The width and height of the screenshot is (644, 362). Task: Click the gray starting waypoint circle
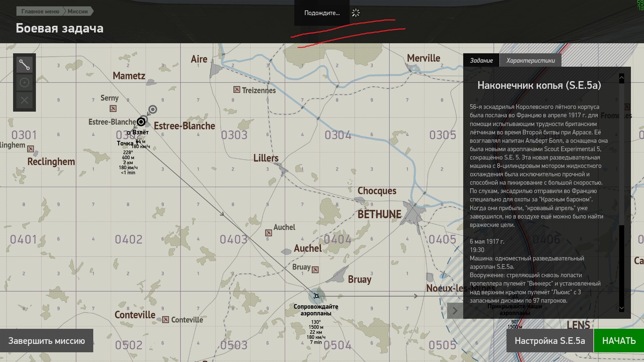(x=153, y=109)
